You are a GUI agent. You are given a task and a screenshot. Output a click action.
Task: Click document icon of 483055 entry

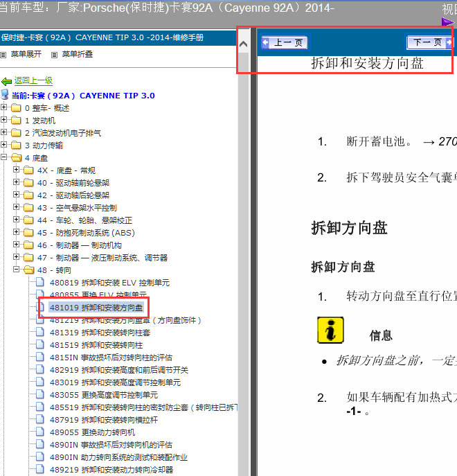[39, 394]
